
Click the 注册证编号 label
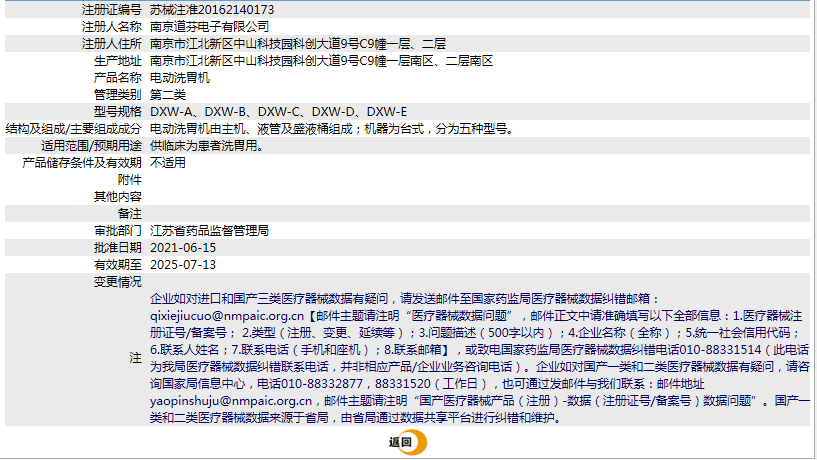click(112, 10)
